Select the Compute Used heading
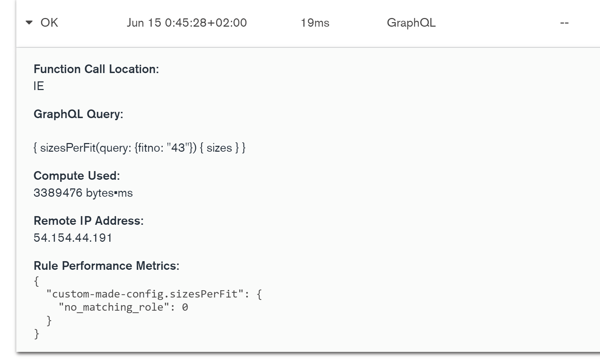Screen dimensions: 600x364 click(76, 176)
